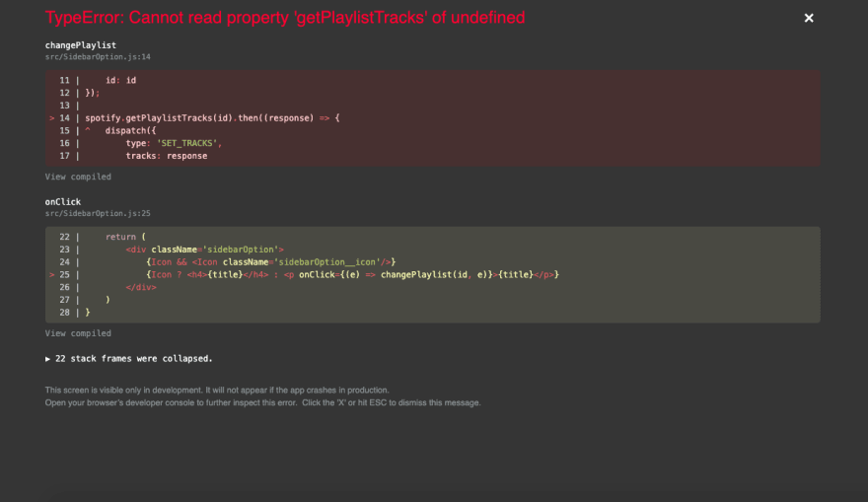
Task: Click View compiled under changePlaylist frame
Action: pyautogui.click(x=78, y=177)
